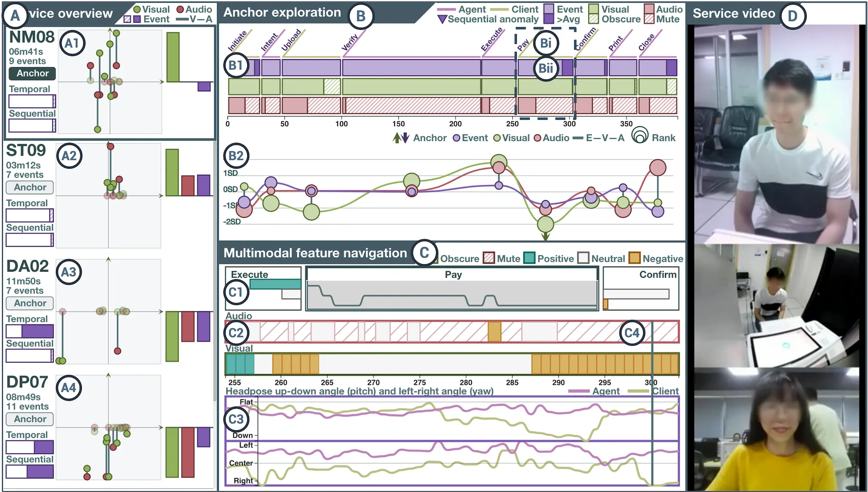The image size is (868, 492).
Task: Open the Execute stage panel
Action: tap(263, 288)
